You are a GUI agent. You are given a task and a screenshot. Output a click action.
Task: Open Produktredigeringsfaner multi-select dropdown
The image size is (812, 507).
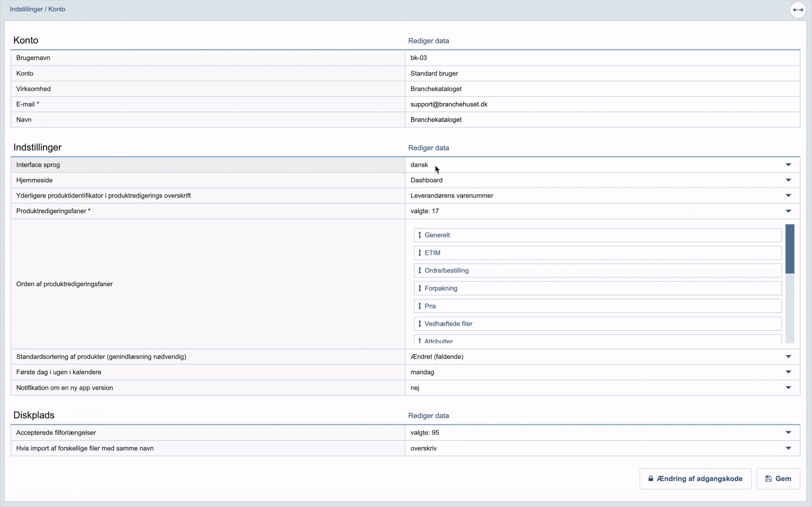point(788,211)
